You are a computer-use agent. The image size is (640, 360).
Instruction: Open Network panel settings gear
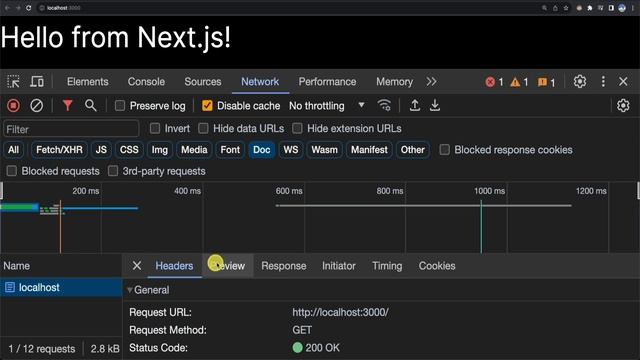[x=623, y=106]
